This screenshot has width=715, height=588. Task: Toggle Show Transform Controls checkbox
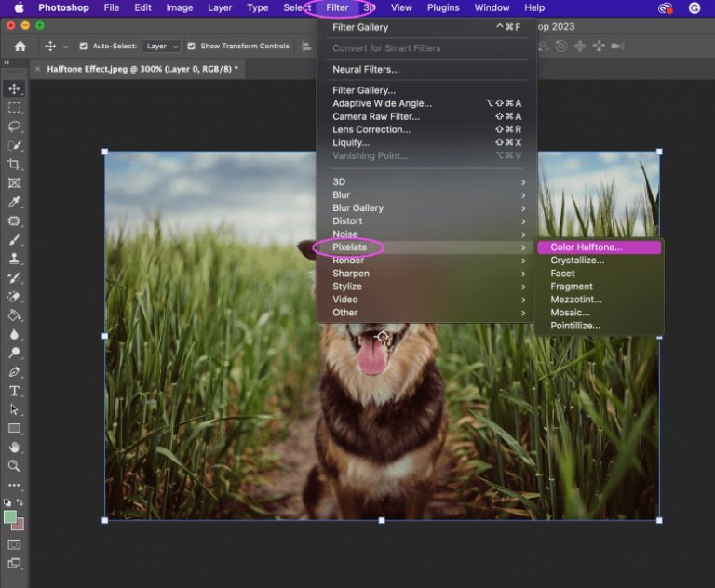tap(191, 46)
